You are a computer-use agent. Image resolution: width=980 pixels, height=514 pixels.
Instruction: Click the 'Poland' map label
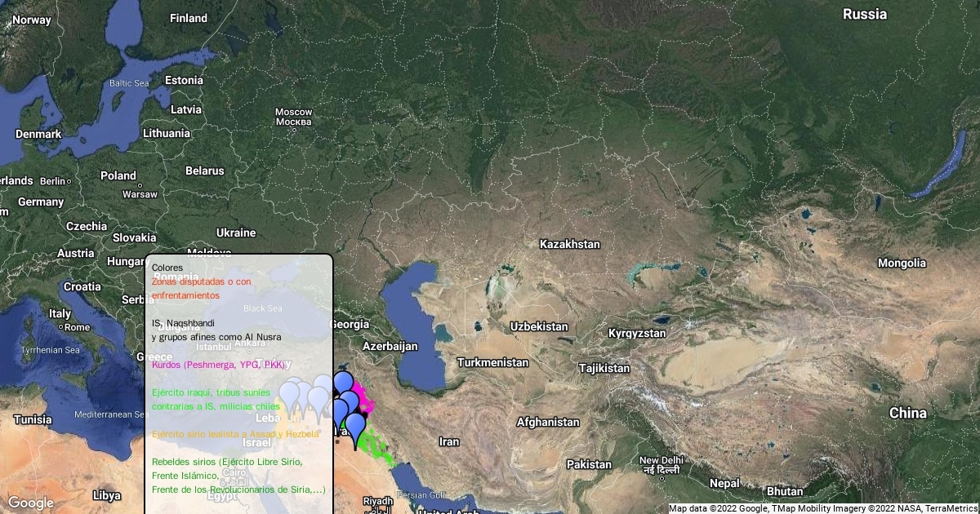[x=118, y=175]
